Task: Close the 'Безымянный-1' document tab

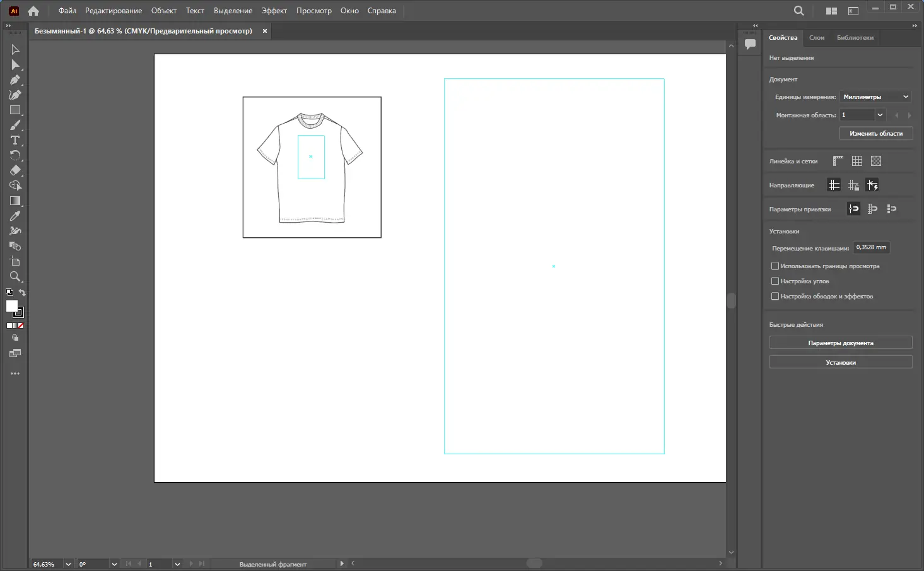Action: coord(265,31)
